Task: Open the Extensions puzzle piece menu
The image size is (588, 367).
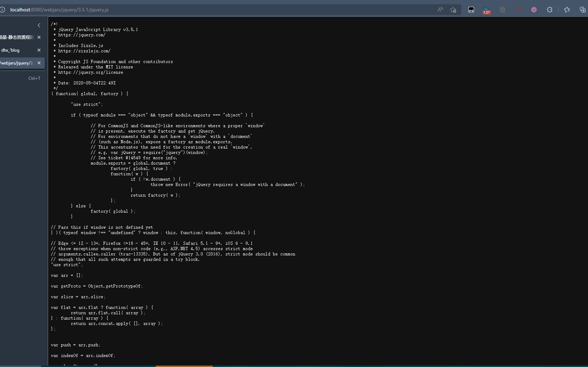Action: (550, 10)
